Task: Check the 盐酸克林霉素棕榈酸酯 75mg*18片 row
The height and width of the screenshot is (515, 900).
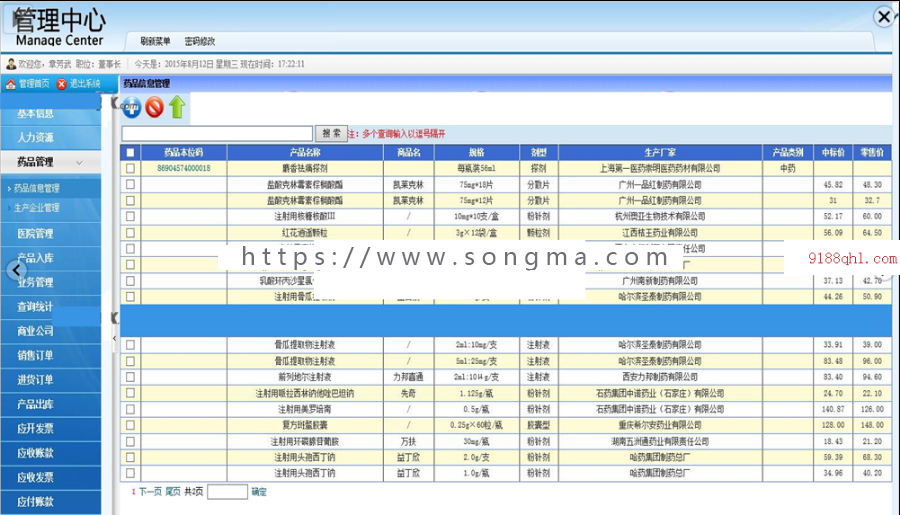Action: [x=130, y=184]
